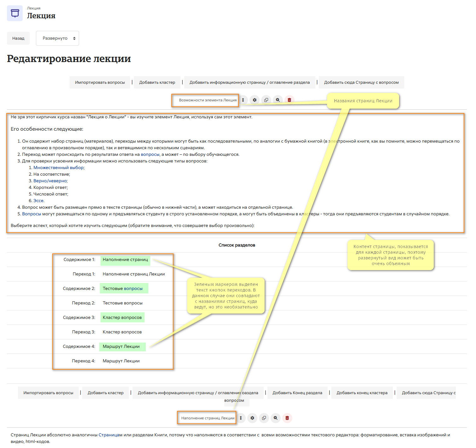Click the "Страницам" link in bottom paragraph
476x448 pixels.
point(110,435)
